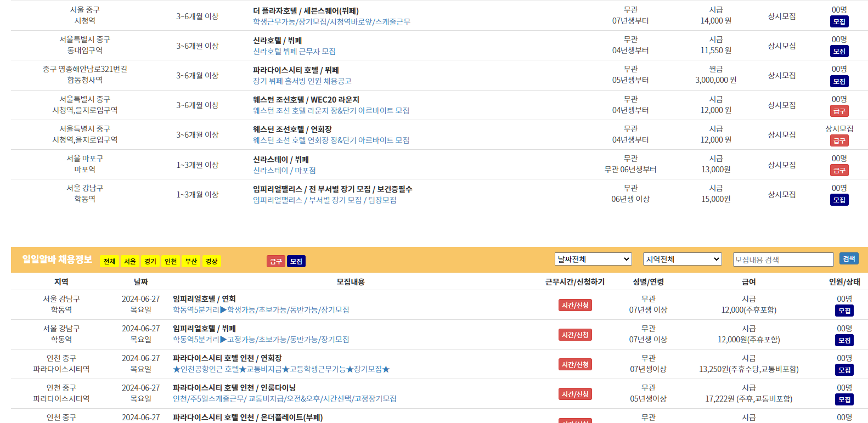Viewport: 868px width, 423px height.
Task: Click the 급구 badge on Westin Josun WEC20 lounge row
Action: 839,111
